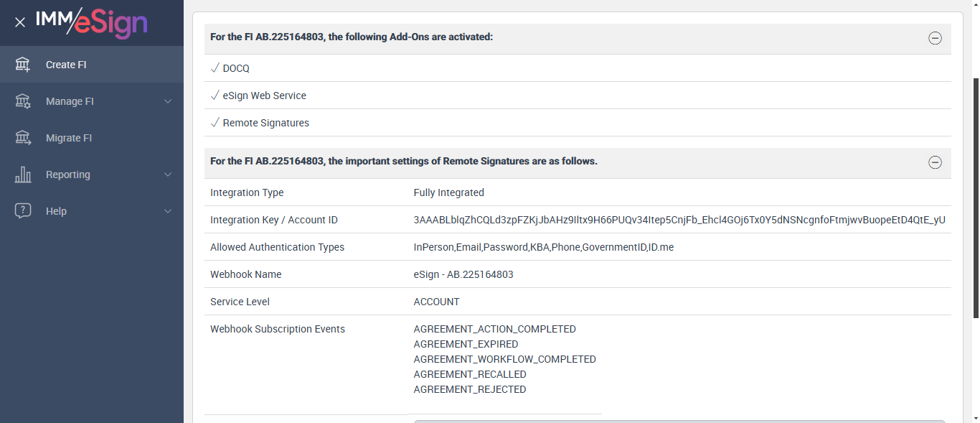980x423 pixels.
Task: Open the Migrate FI menu item
Action: pos(69,138)
